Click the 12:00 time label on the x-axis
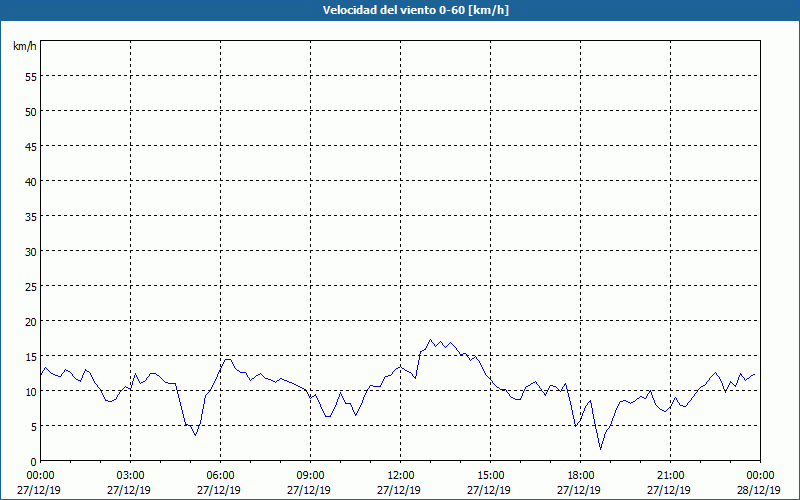 pyautogui.click(x=401, y=475)
